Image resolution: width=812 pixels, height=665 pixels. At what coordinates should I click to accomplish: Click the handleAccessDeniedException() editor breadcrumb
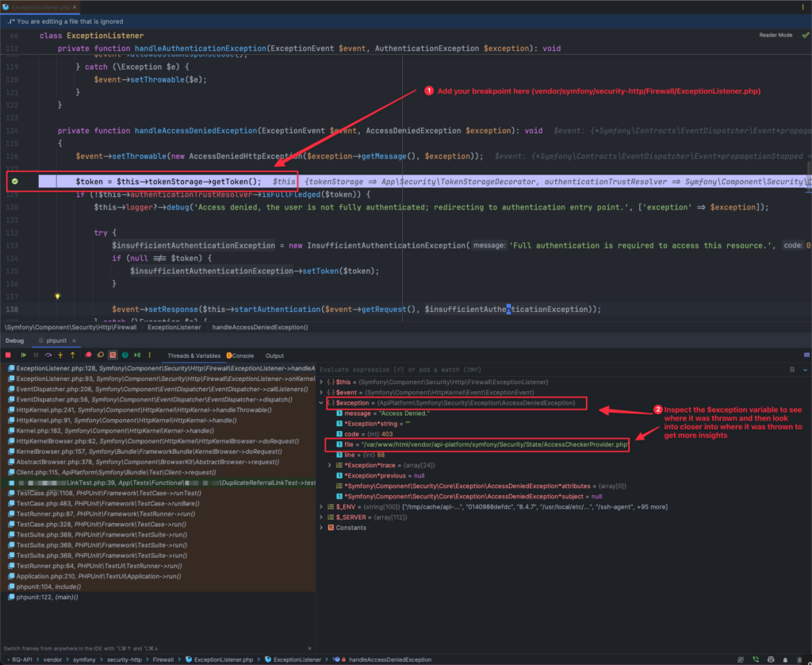coord(260,327)
